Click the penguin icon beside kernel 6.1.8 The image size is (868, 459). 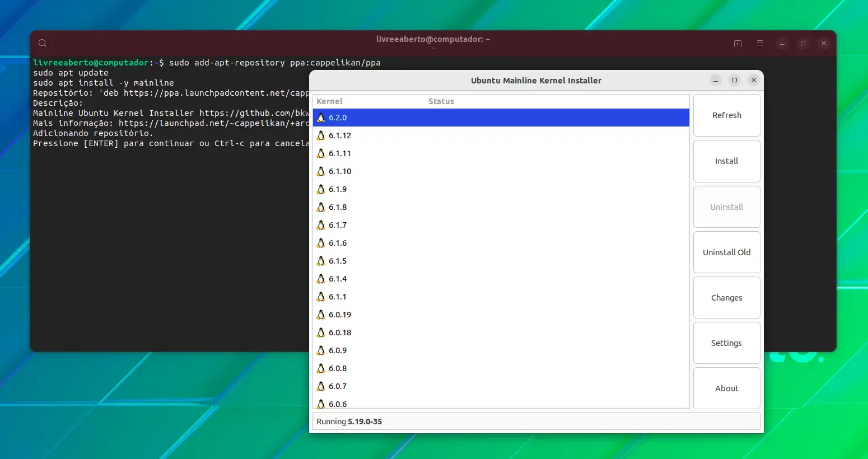tap(321, 207)
